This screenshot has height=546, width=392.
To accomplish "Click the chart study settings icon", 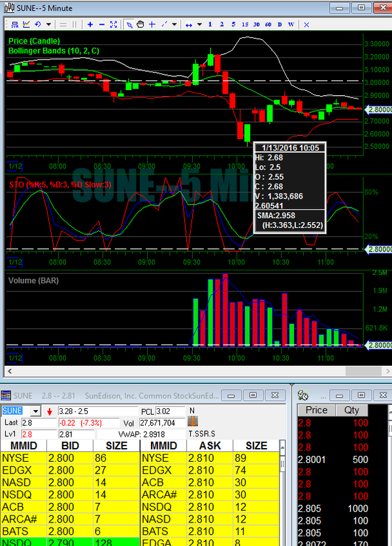I will [26, 24].
